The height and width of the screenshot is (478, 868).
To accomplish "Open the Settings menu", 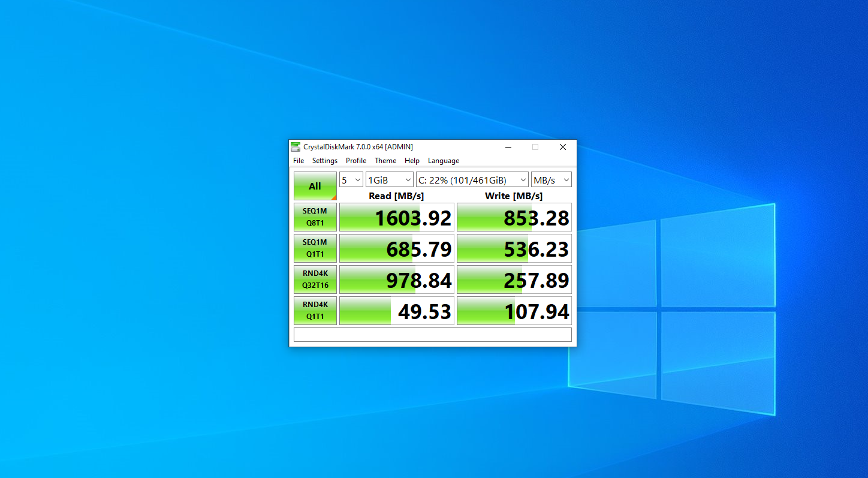I will click(x=325, y=161).
